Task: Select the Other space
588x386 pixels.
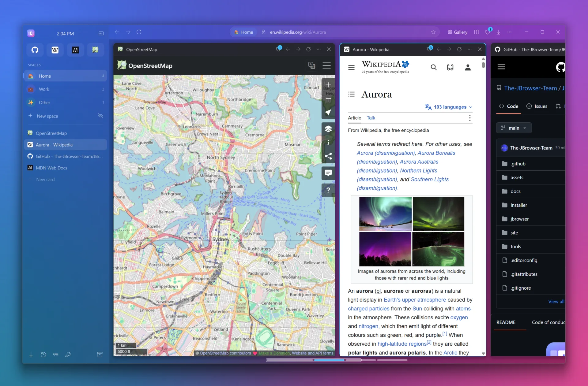Action: 65,102
